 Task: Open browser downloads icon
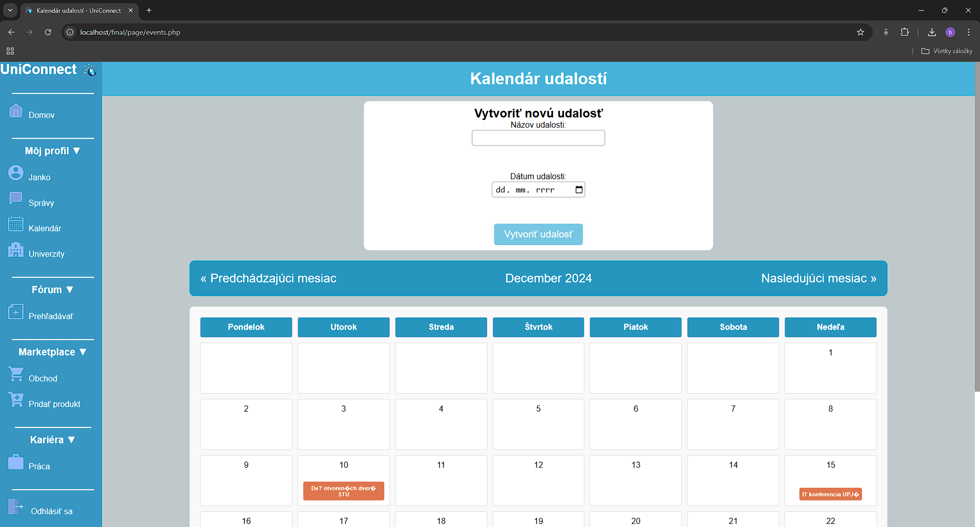pos(932,32)
